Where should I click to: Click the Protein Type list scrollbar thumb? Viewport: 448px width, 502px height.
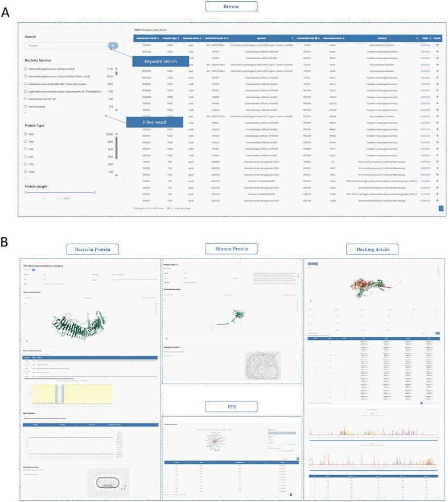pos(116,147)
